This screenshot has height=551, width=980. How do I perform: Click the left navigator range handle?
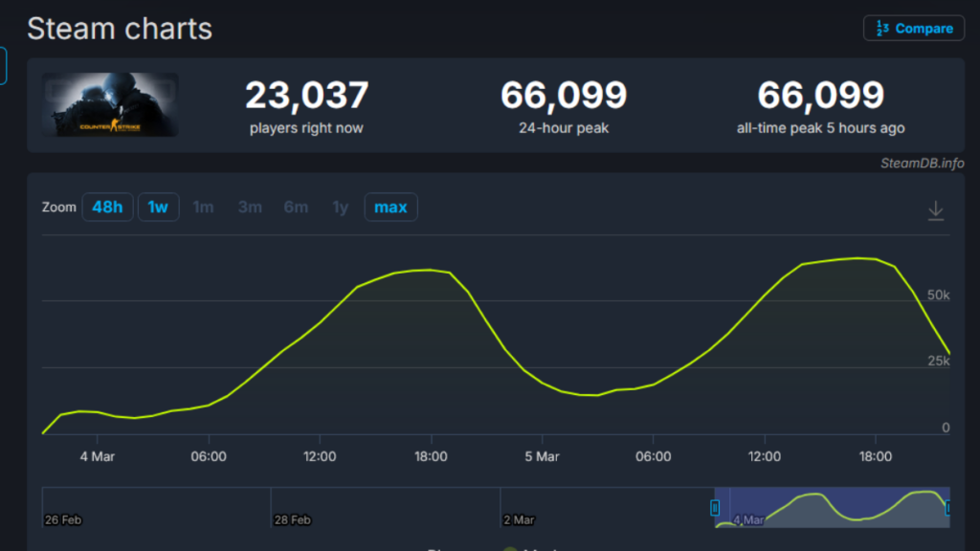[x=714, y=507]
